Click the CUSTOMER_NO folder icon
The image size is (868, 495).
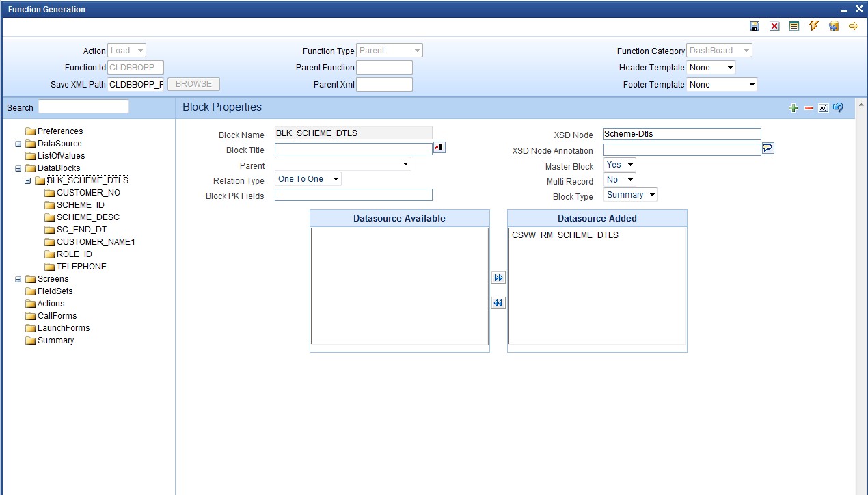click(x=49, y=193)
